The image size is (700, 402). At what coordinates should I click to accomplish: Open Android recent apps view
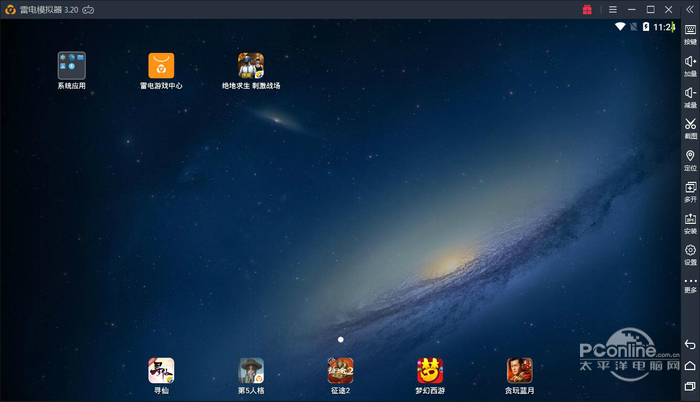click(690, 386)
